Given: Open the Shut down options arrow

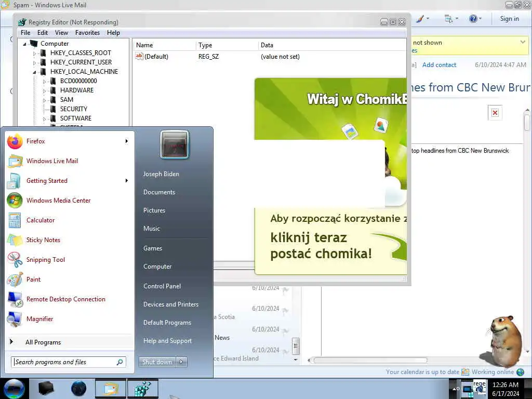Looking at the screenshot, I should pyautogui.click(x=181, y=362).
